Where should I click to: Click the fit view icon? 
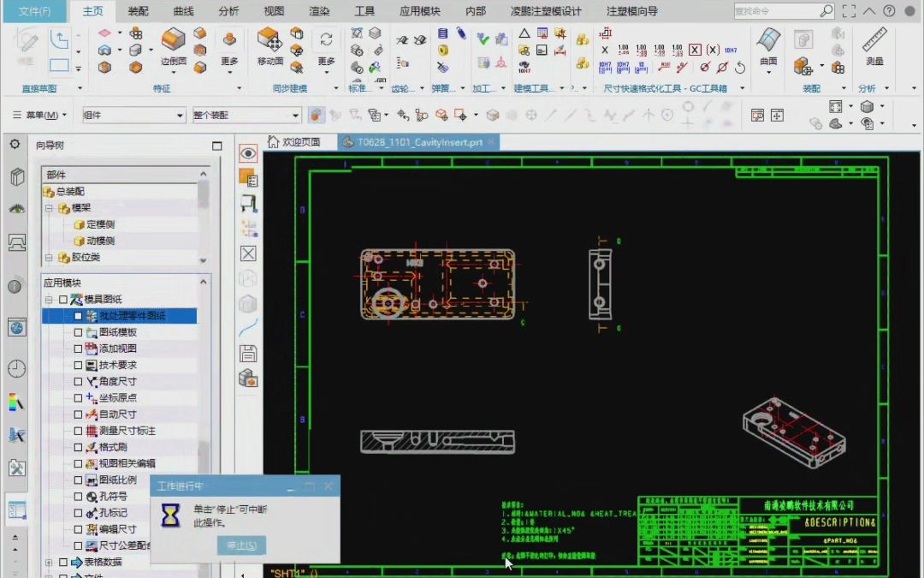pyautogui.click(x=836, y=106)
